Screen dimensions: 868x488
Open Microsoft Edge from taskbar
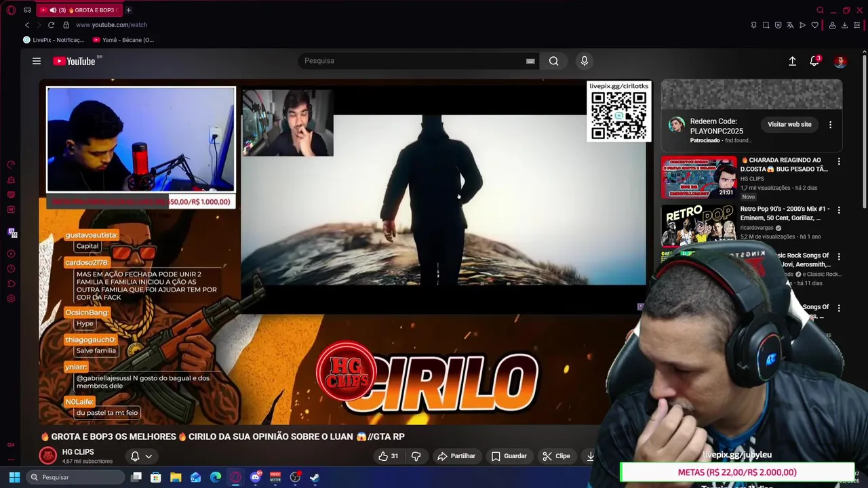click(x=216, y=477)
